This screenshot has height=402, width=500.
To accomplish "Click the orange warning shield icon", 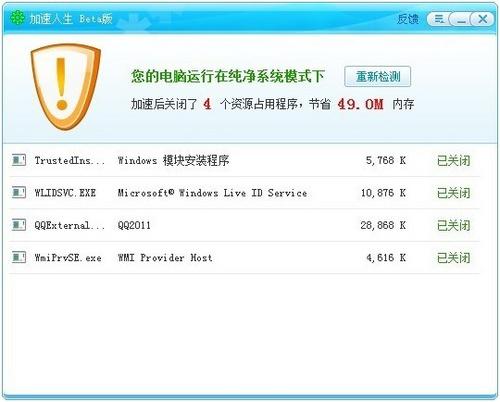I will (x=65, y=86).
